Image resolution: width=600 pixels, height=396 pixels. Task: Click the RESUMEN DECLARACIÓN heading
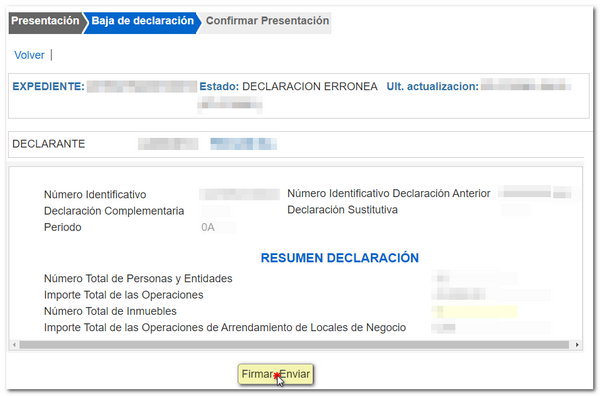pos(340,258)
